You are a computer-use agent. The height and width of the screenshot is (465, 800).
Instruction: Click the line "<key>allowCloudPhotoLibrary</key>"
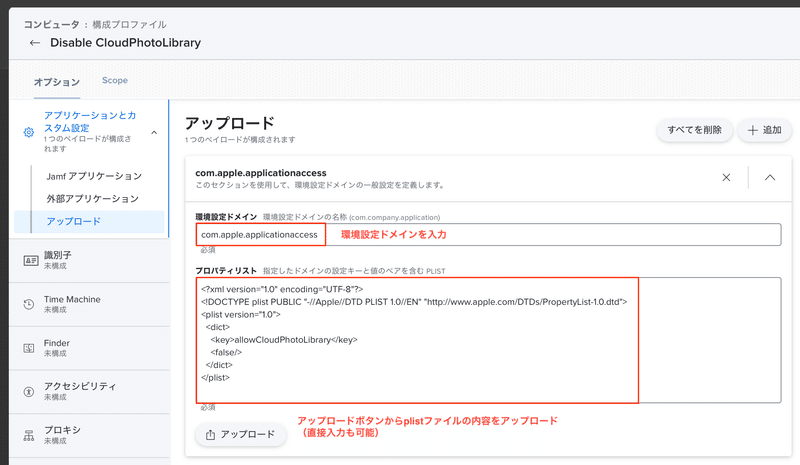pos(284,339)
